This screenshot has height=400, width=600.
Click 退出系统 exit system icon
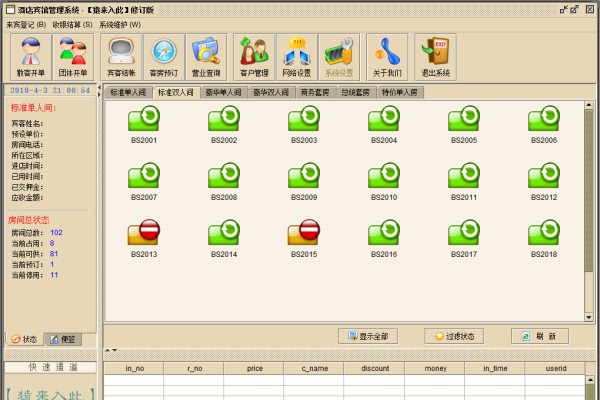pyautogui.click(x=435, y=57)
